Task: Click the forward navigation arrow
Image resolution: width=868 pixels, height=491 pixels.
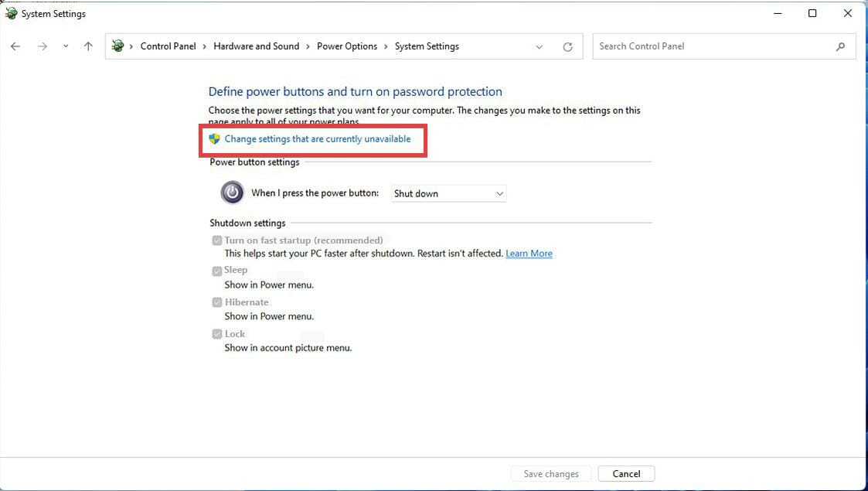Action: [x=42, y=46]
